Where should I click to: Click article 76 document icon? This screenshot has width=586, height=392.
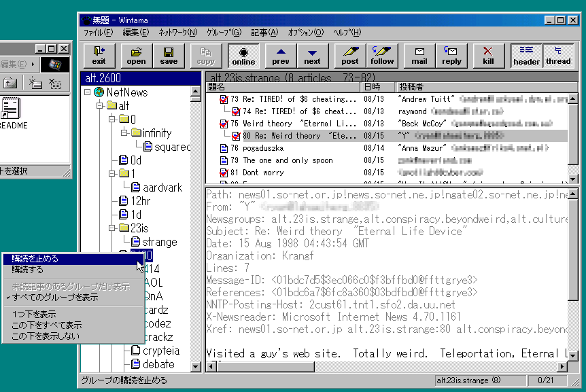224,148
